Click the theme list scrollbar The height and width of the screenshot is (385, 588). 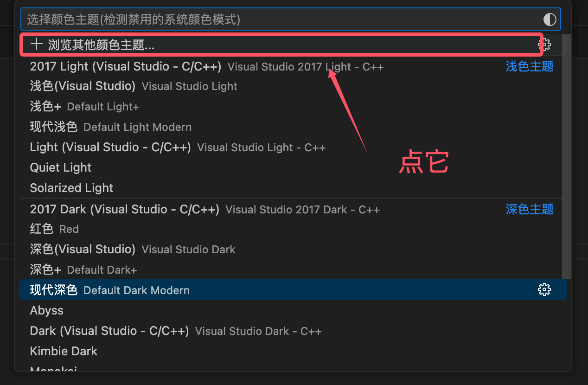tap(566, 158)
